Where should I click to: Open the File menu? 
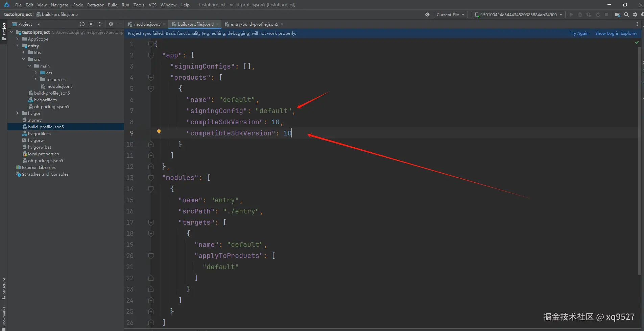(x=18, y=5)
